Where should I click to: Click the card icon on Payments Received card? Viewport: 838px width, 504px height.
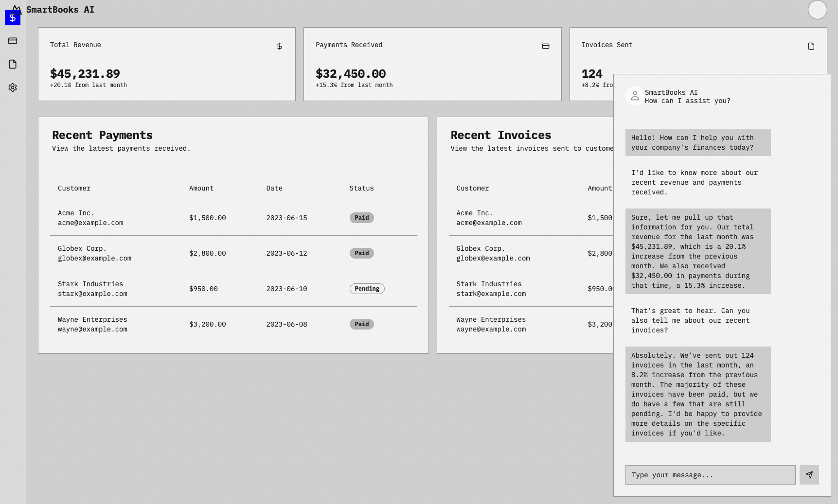546,46
